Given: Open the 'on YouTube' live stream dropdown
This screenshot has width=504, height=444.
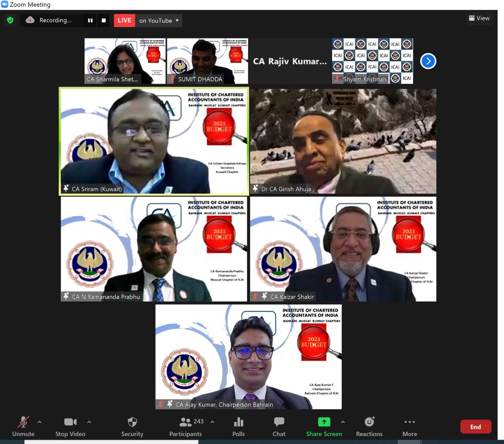Looking at the screenshot, I should pos(159,20).
